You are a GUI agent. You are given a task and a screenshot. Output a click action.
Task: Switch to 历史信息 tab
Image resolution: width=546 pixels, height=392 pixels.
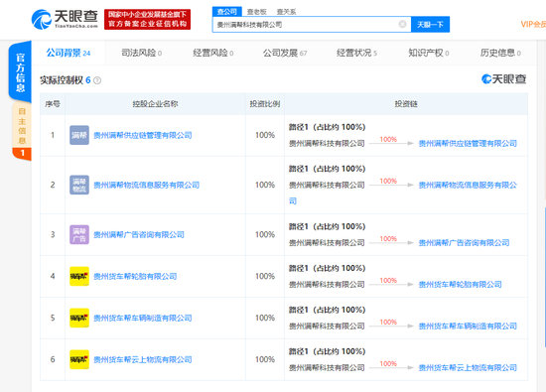[500, 53]
